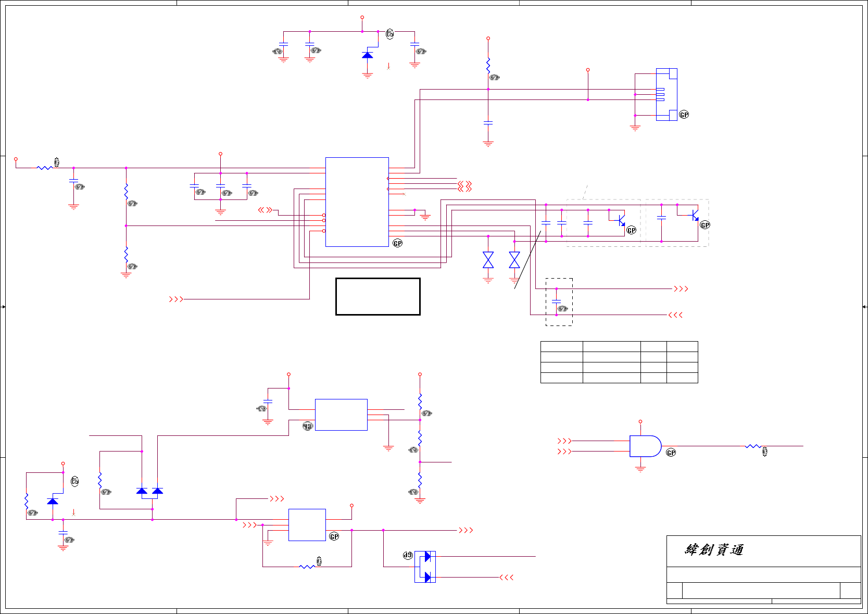Select the Wistron Chinese logo in title block
Image resolution: width=868 pixels, height=614 pixels.
714,549
